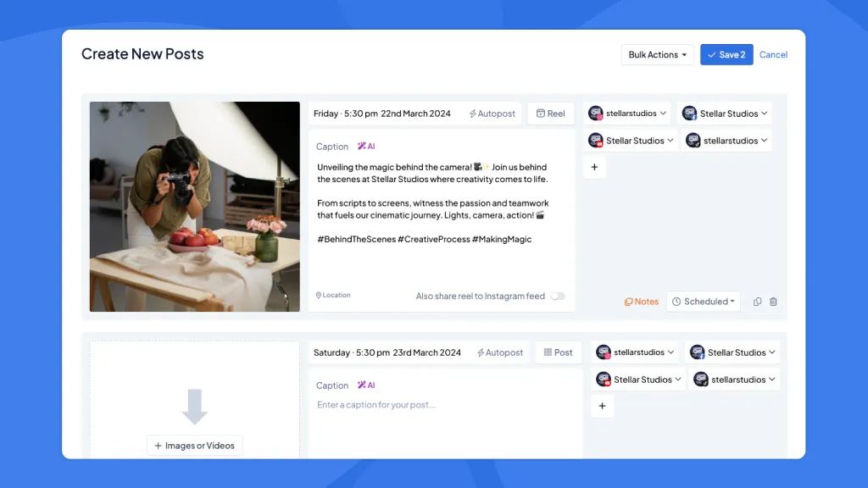The image size is (868, 488).
Task: Click the Save 2 button
Action: pyautogui.click(x=726, y=54)
